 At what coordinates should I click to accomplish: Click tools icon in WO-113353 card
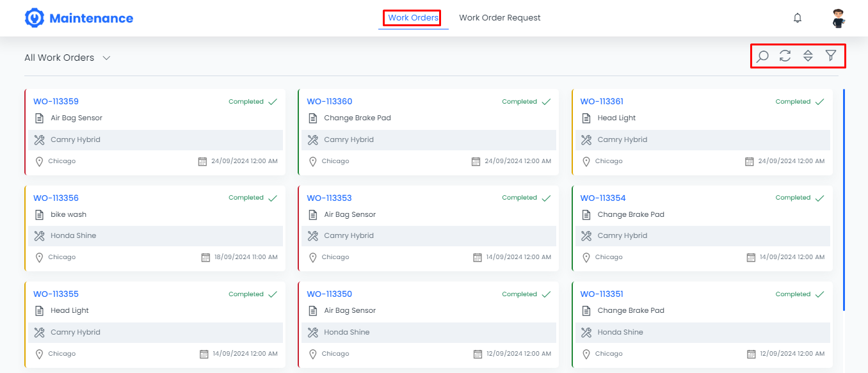point(312,236)
